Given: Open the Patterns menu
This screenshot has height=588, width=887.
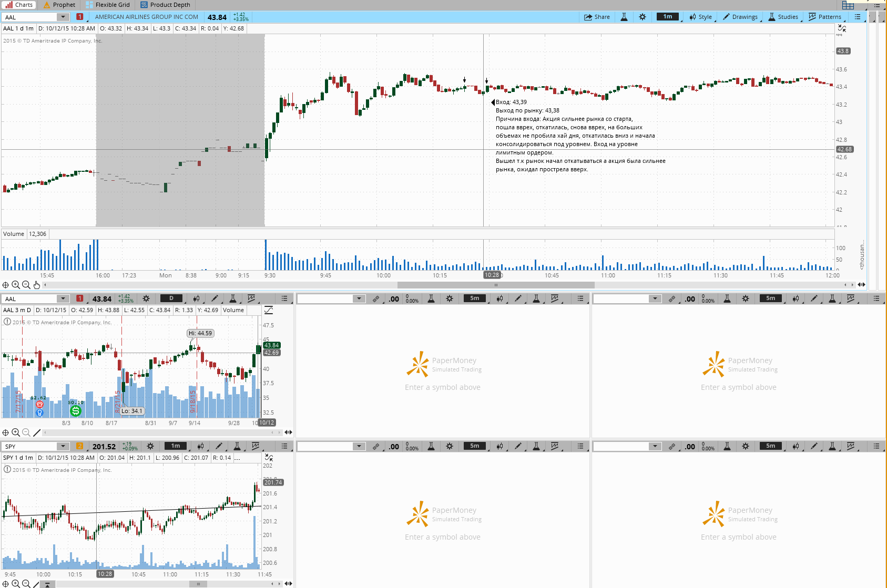Looking at the screenshot, I should coord(825,17).
